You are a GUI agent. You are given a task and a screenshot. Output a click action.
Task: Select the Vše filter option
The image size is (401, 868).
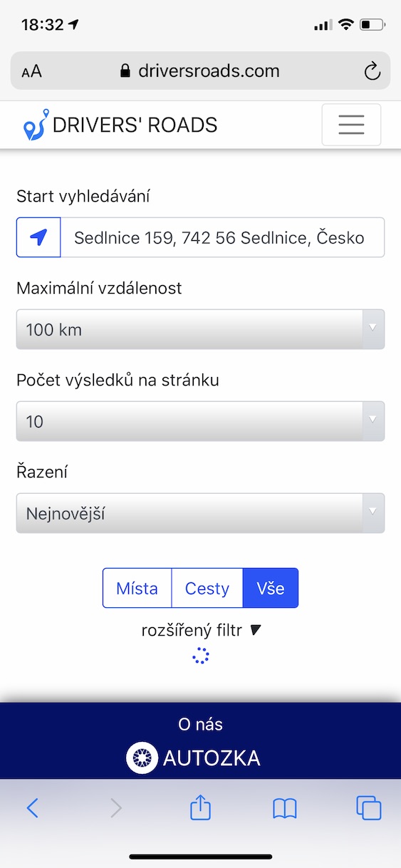pyautogui.click(x=271, y=588)
